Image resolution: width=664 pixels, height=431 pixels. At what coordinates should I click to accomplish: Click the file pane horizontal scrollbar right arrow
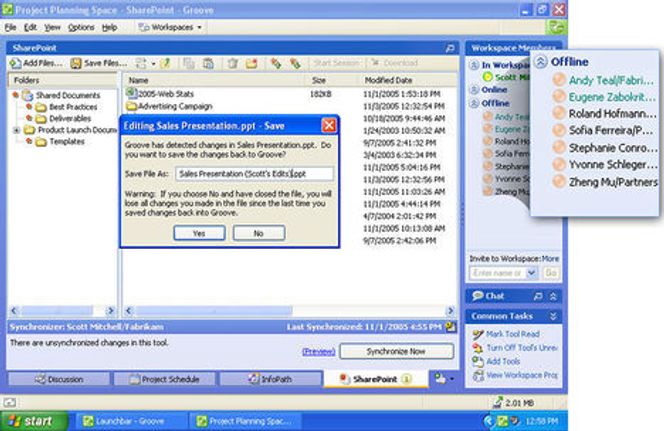[x=451, y=311]
